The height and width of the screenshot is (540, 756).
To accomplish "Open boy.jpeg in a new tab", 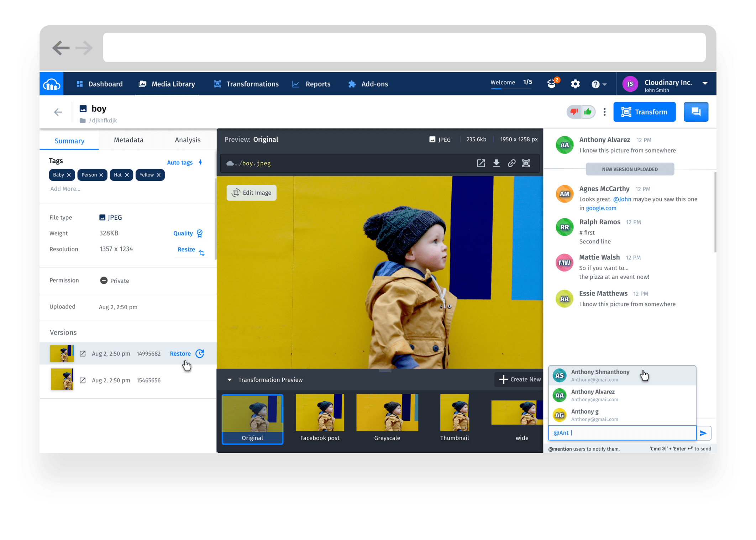I will click(481, 163).
